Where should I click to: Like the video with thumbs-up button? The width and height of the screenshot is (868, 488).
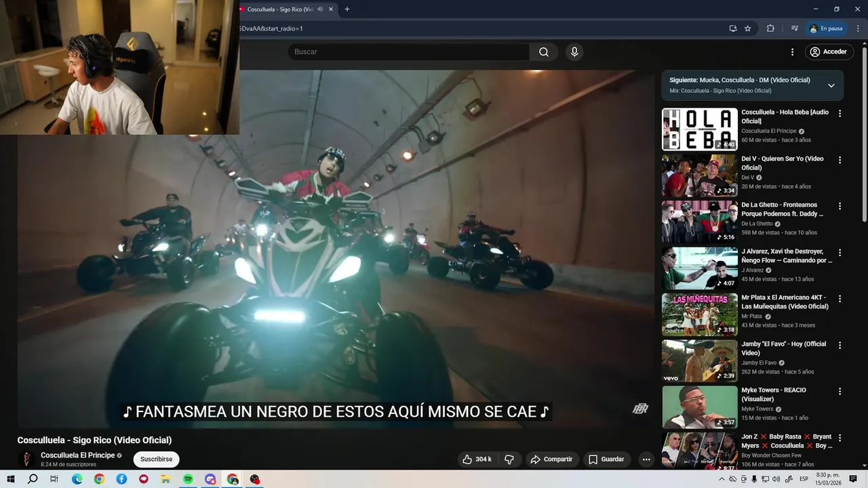tap(477, 460)
